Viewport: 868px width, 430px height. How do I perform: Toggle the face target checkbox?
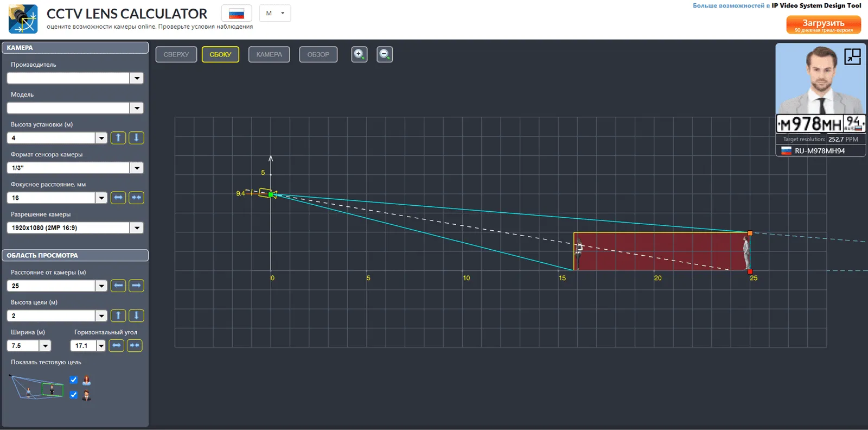coord(74,395)
